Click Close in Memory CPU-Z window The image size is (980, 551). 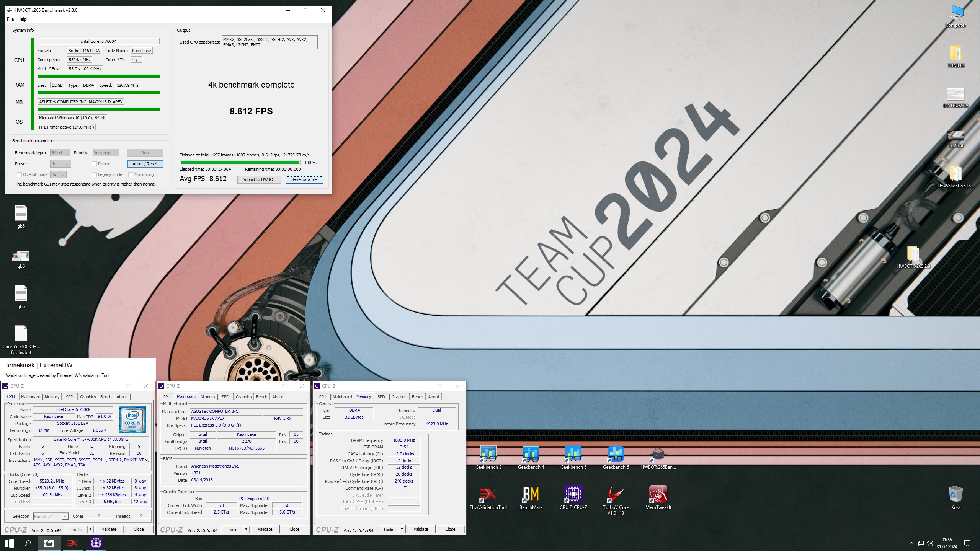(450, 529)
